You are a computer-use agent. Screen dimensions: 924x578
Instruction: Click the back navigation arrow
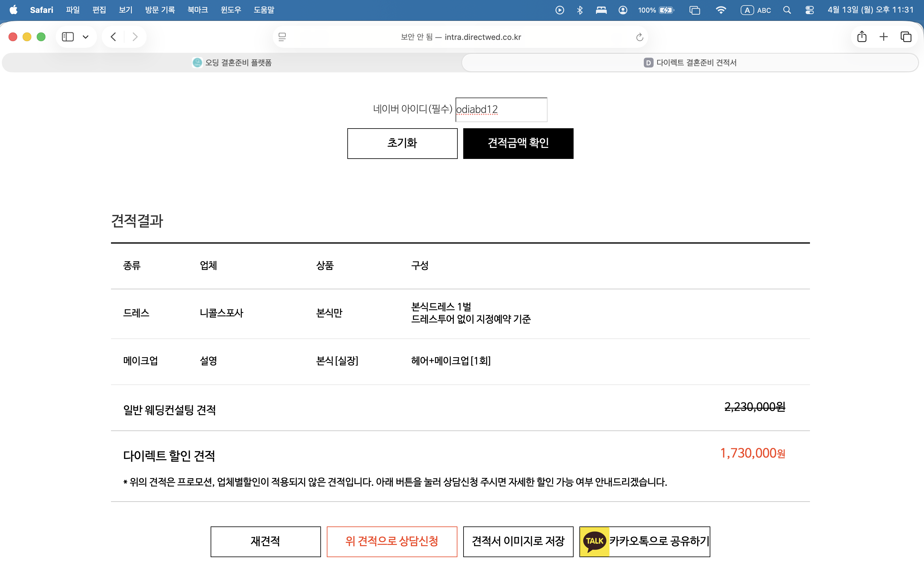click(x=113, y=37)
